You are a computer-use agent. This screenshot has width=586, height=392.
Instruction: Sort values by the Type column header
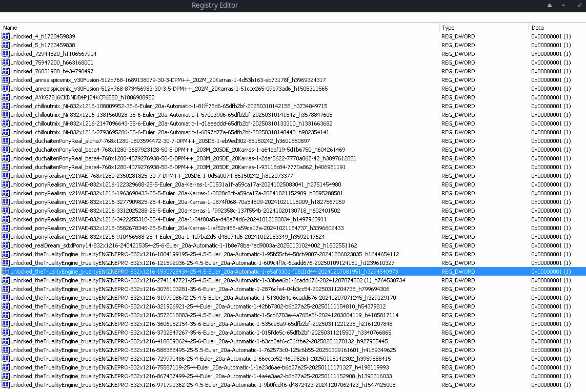483,28
